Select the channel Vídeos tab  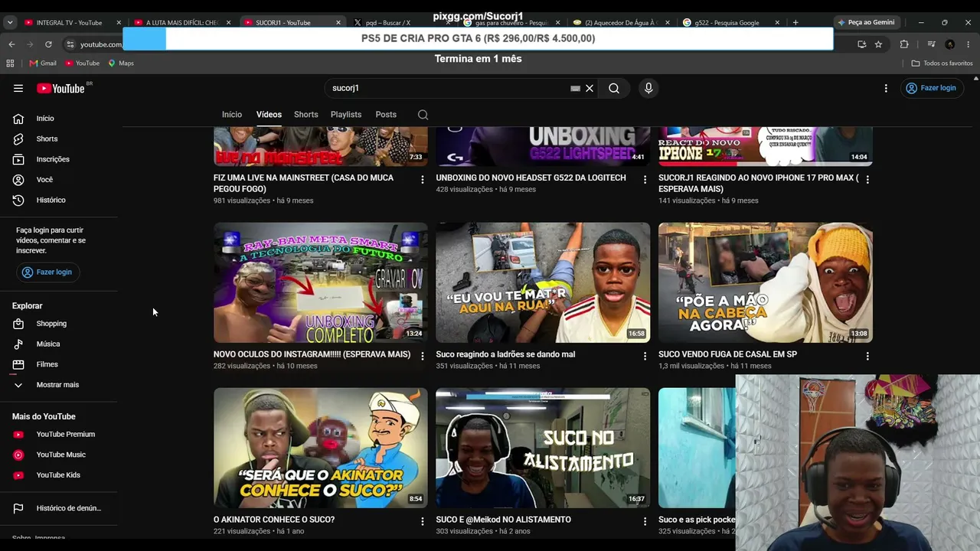pyautogui.click(x=269, y=115)
